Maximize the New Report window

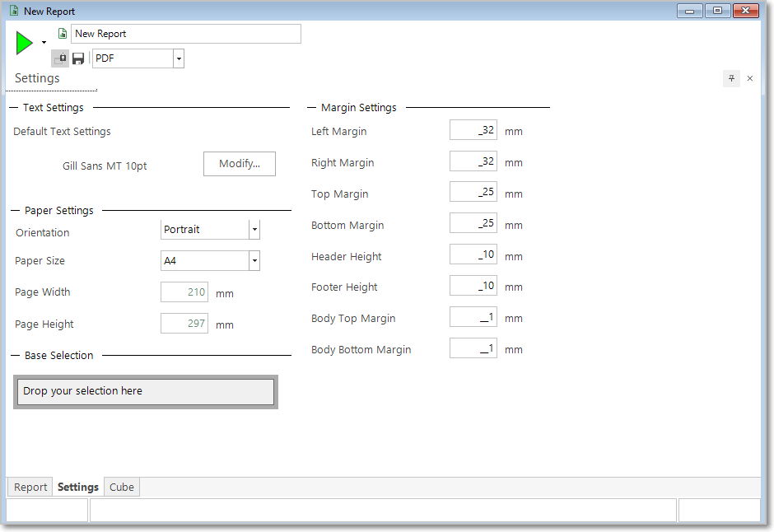point(717,11)
